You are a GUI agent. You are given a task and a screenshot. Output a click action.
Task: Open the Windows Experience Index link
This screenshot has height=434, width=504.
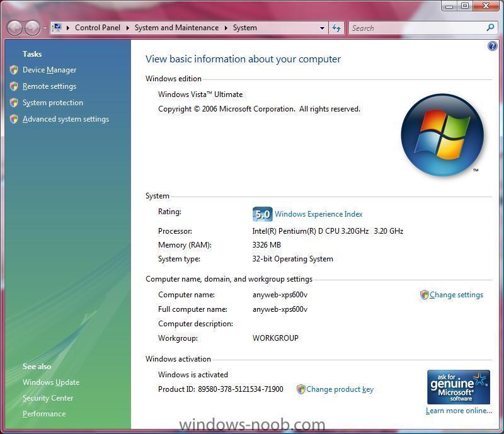click(319, 214)
